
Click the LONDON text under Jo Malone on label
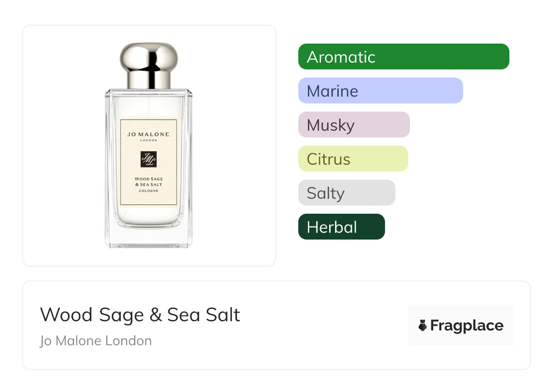(x=148, y=140)
